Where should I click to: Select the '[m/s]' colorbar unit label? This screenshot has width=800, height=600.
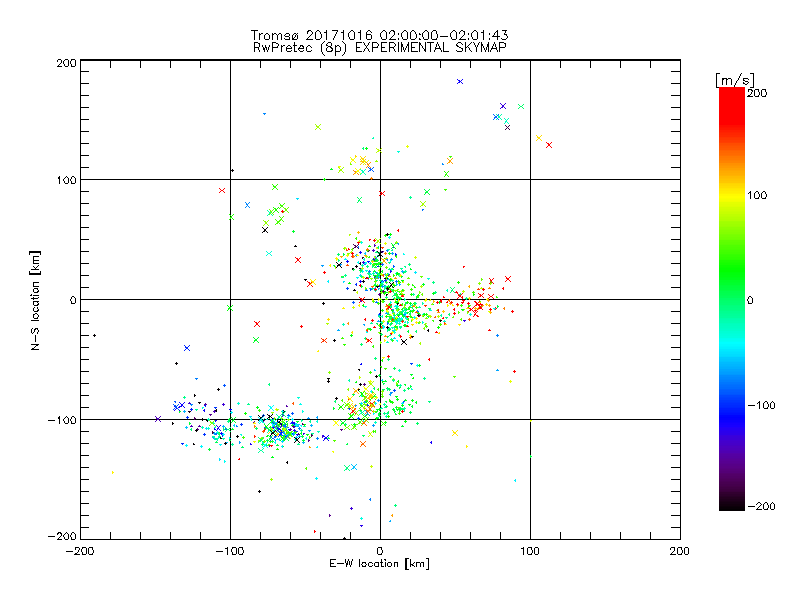[x=735, y=80]
